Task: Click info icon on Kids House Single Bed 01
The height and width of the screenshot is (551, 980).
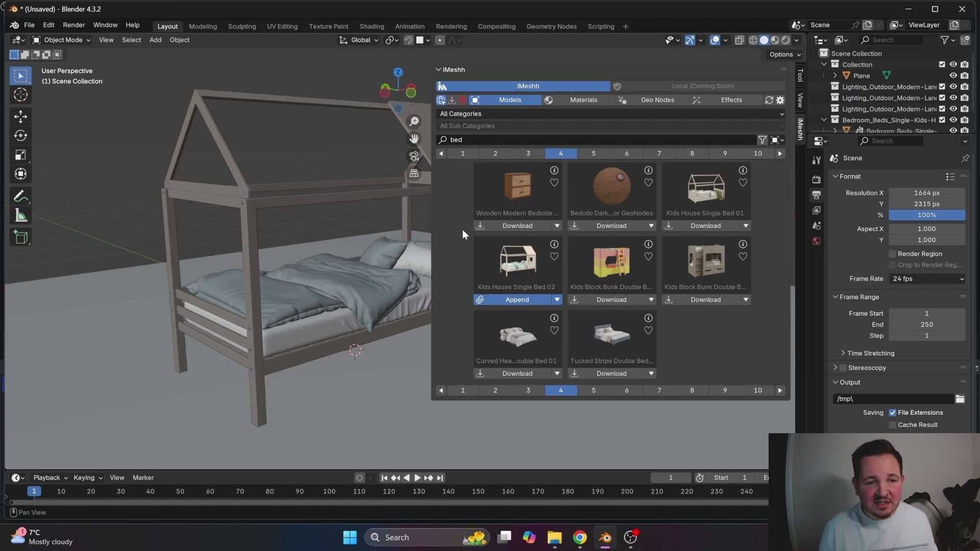Action: 743,170
